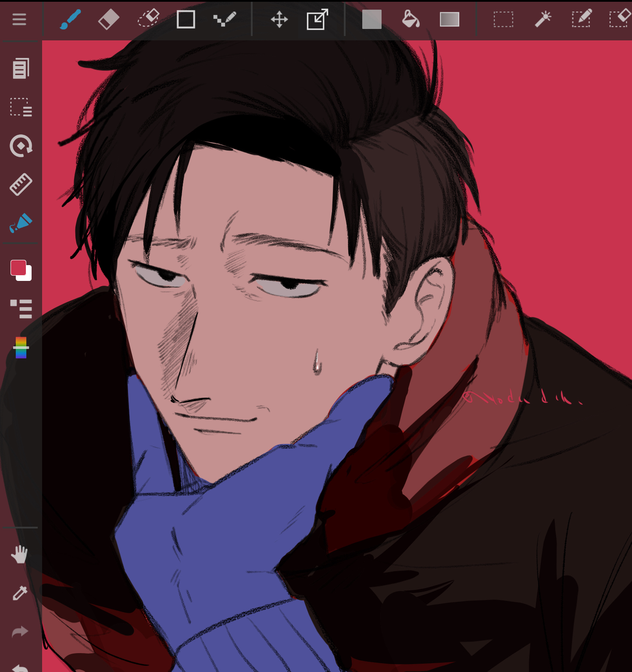Select the Brush tool
This screenshot has height=672, width=632.
[70, 19]
